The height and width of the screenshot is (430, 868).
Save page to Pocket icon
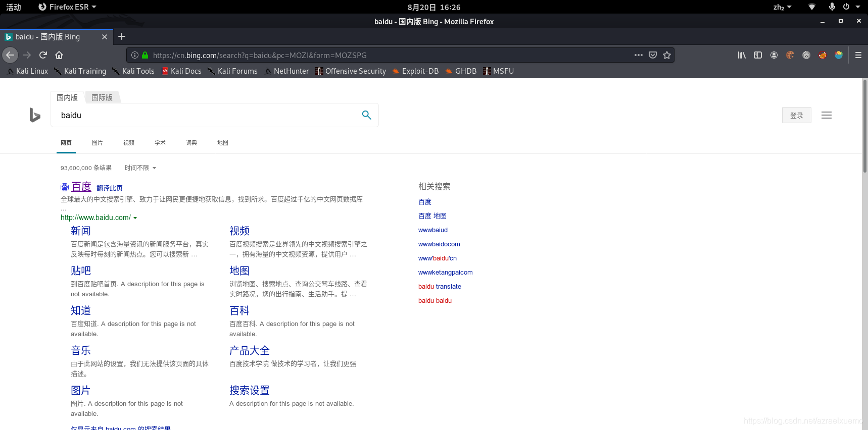coord(653,55)
